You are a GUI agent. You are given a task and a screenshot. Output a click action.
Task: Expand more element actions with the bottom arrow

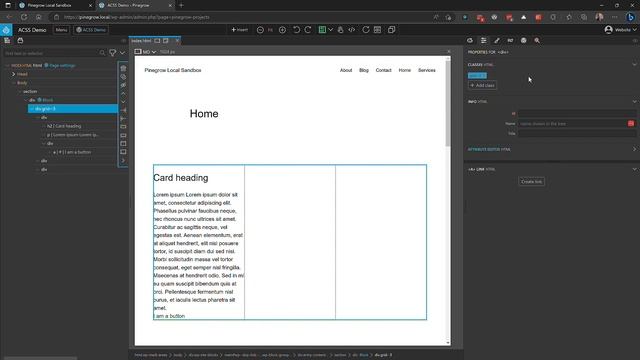[x=123, y=160]
